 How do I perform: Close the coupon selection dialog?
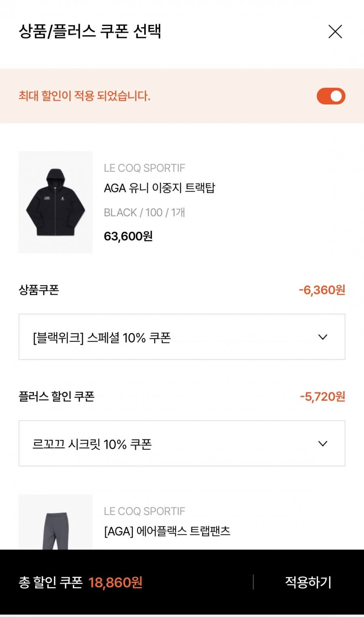coord(335,32)
